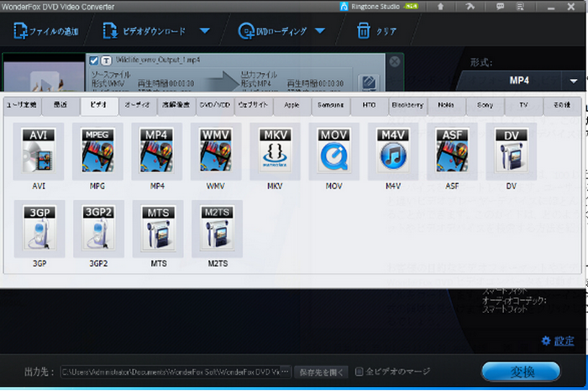The image size is (588, 391).
Task: Select the MTS format icon
Action: point(158,229)
